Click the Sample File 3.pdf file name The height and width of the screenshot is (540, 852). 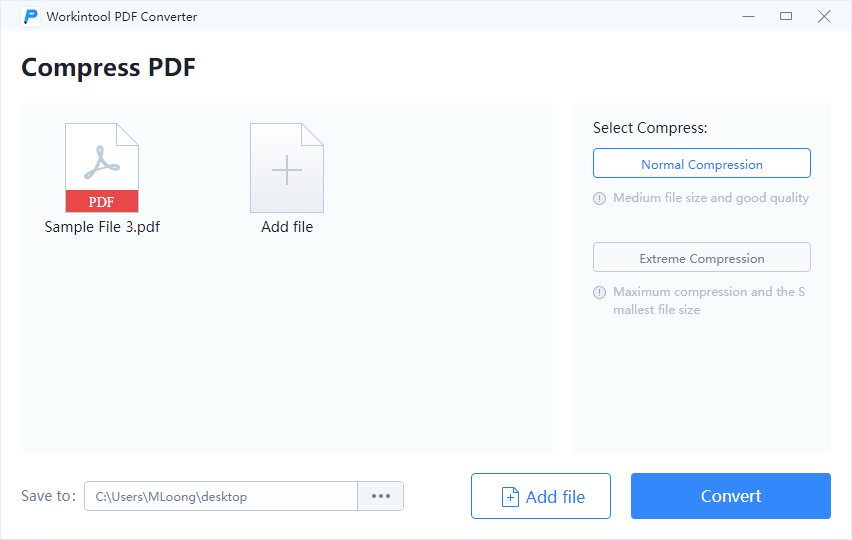pos(102,227)
